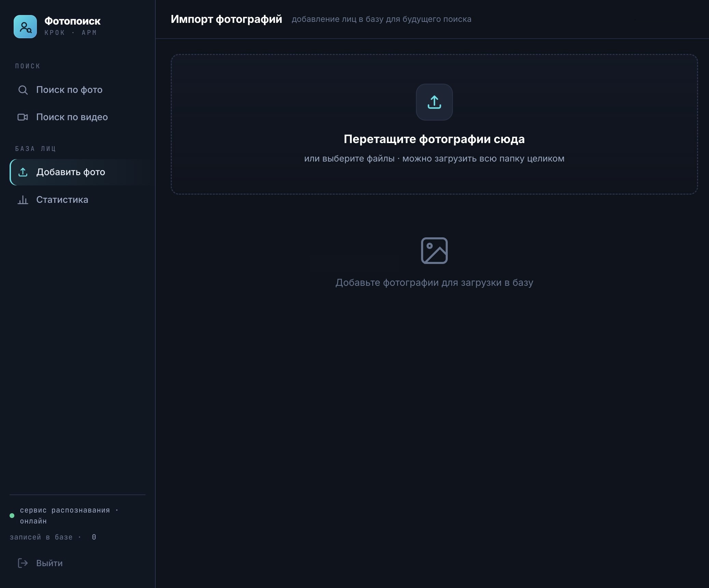The height and width of the screenshot is (588, 709).
Task: Click the или выберите файлы hint text
Action: click(x=434, y=158)
